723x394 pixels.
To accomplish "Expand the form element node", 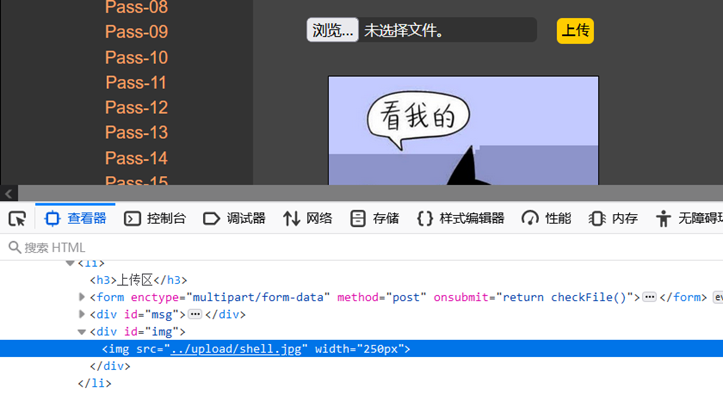I will pyautogui.click(x=82, y=297).
